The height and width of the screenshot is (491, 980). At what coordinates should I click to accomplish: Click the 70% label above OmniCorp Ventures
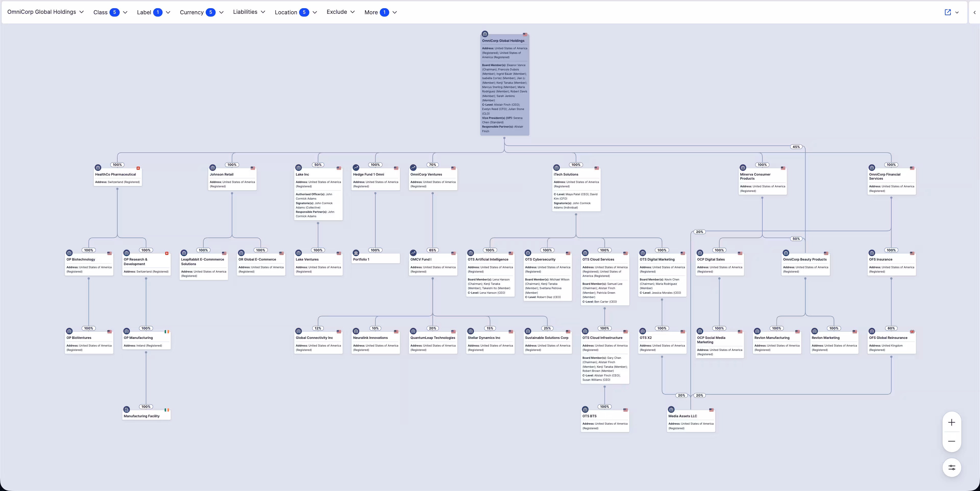[433, 165]
